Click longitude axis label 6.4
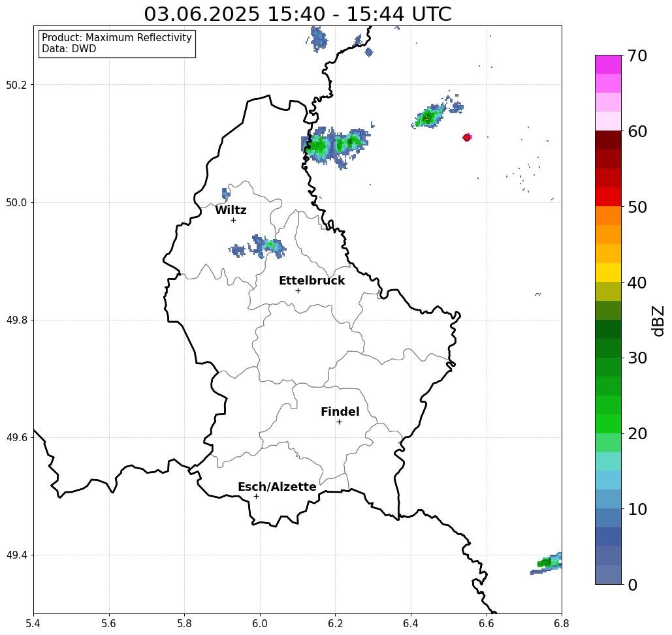The image size is (672, 635). [411, 623]
